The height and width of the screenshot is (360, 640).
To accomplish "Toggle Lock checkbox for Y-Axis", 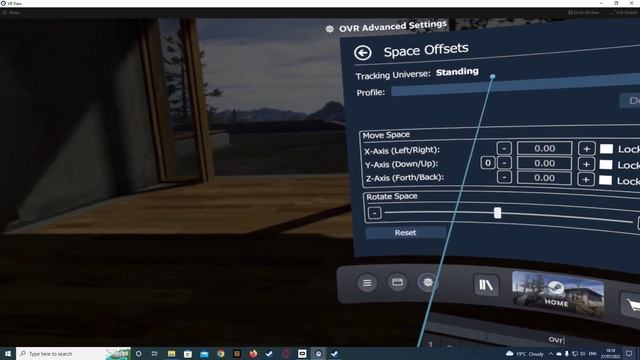I will [x=606, y=165].
